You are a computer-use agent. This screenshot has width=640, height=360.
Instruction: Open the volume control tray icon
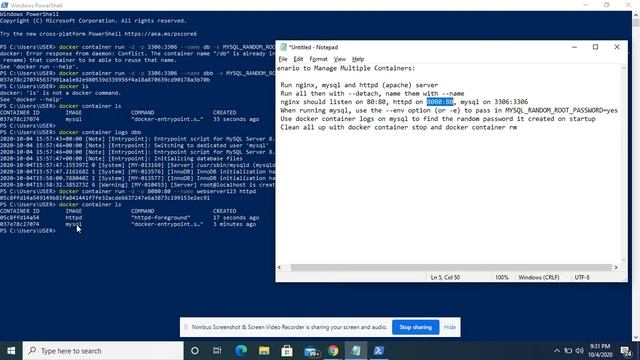(580, 351)
